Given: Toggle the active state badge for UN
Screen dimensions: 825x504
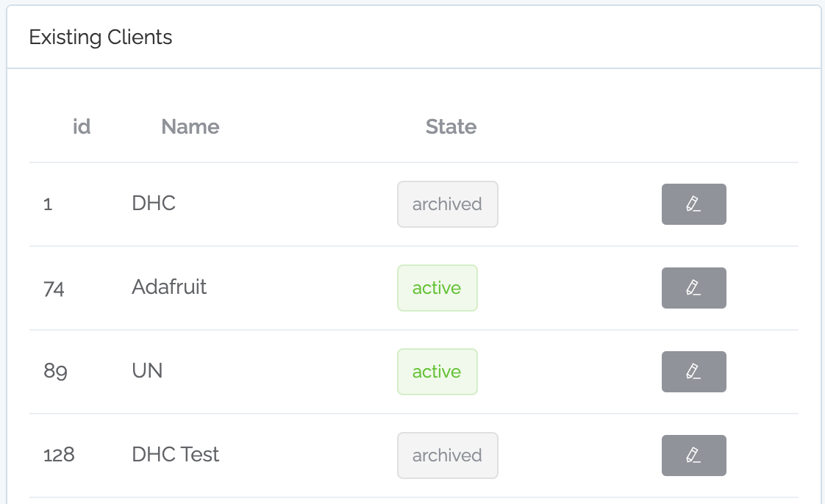Looking at the screenshot, I should (438, 372).
